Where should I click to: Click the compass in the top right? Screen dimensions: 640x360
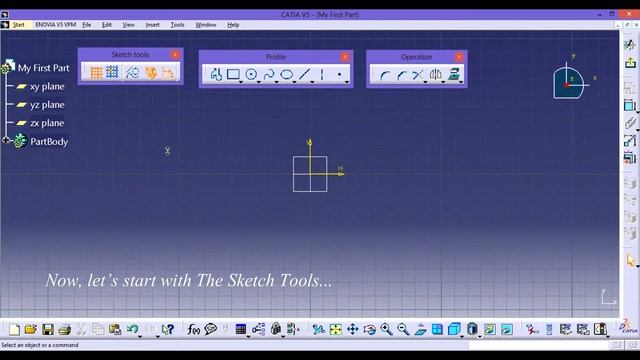[569, 82]
